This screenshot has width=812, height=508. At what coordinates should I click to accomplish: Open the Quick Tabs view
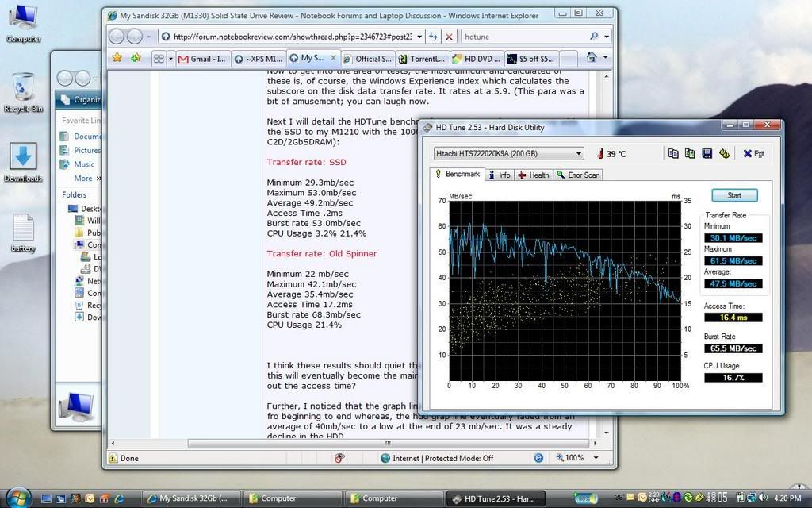[x=159, y=59]
